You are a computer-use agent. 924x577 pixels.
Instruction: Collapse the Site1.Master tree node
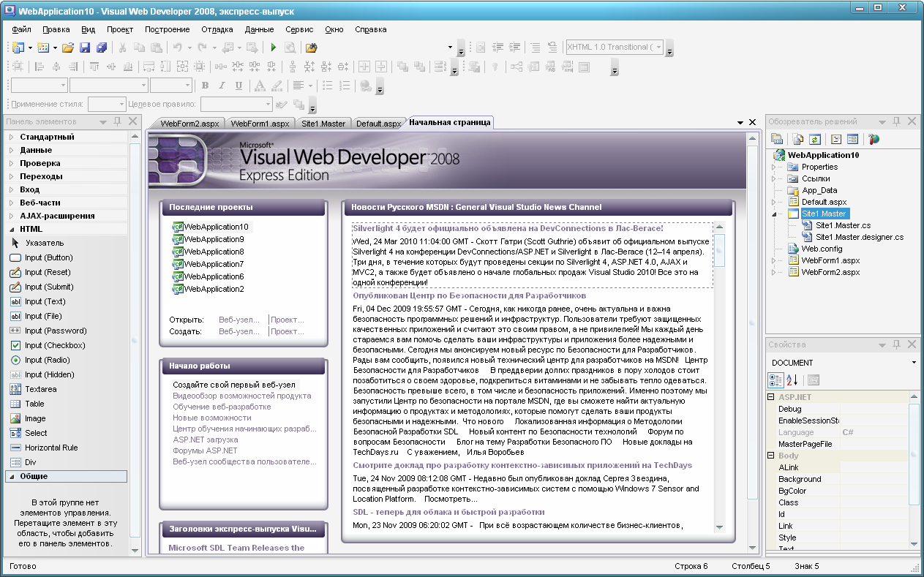[x=773, y=214]
